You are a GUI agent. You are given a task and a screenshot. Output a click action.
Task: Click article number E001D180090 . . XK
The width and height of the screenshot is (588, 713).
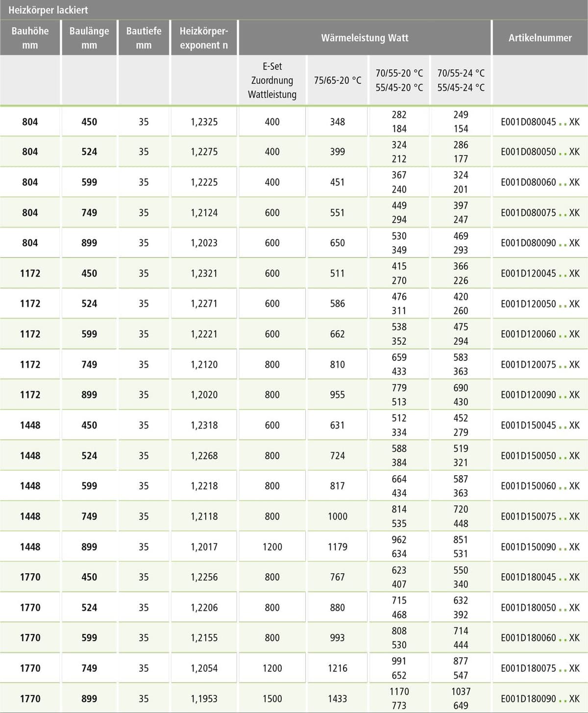540,699
